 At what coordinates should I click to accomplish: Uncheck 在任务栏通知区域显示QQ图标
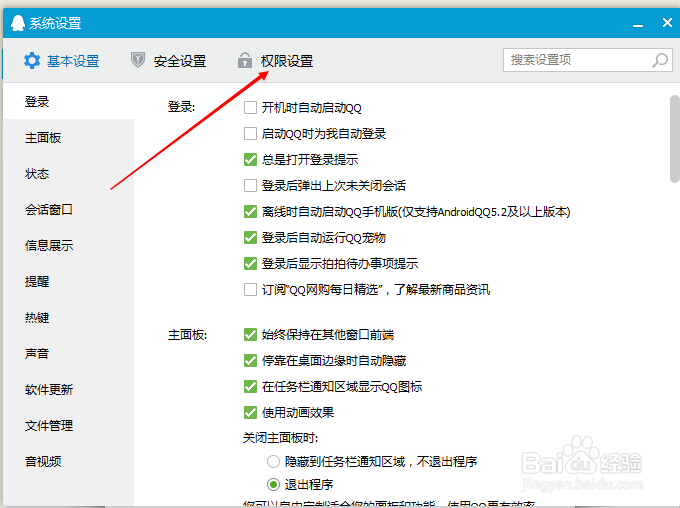click(250, 387)
